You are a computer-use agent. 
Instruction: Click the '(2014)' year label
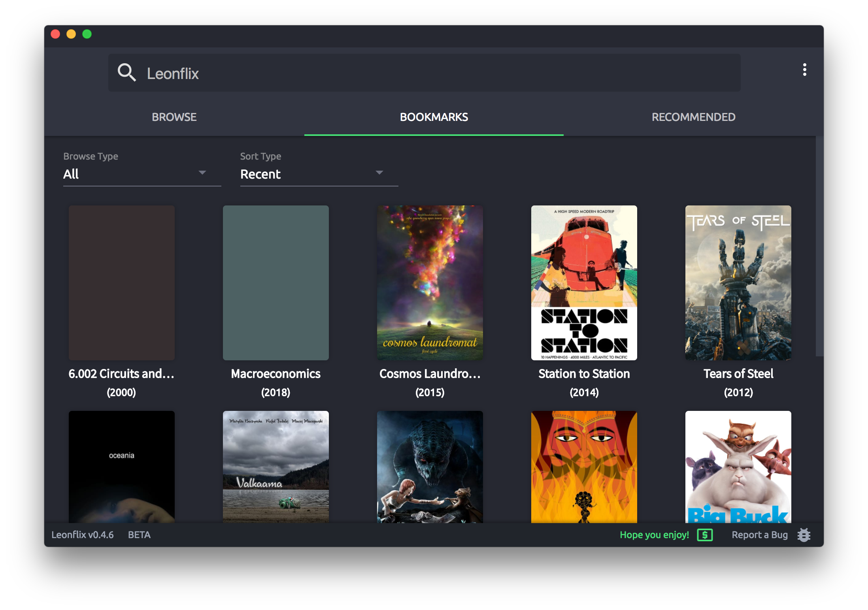[584, 392]
